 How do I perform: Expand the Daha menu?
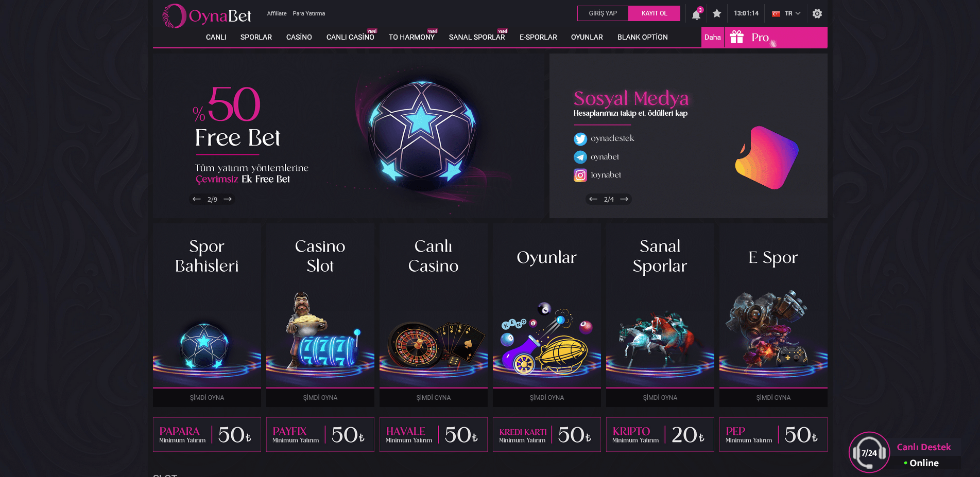[713, 37]
